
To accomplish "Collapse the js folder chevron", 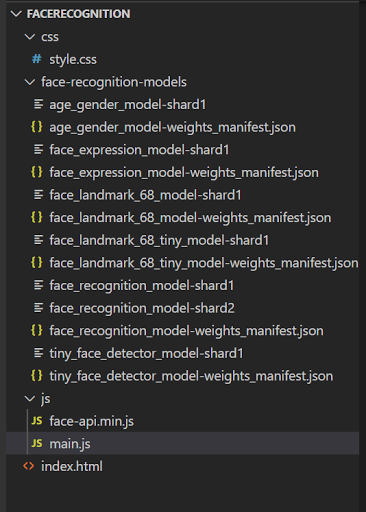I will (30, 399).
